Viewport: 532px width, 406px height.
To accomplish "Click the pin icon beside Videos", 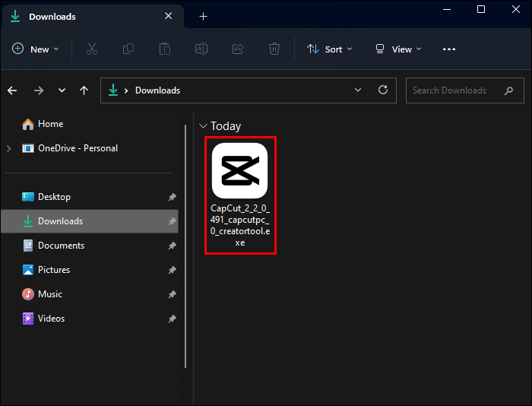I will 173,319.
